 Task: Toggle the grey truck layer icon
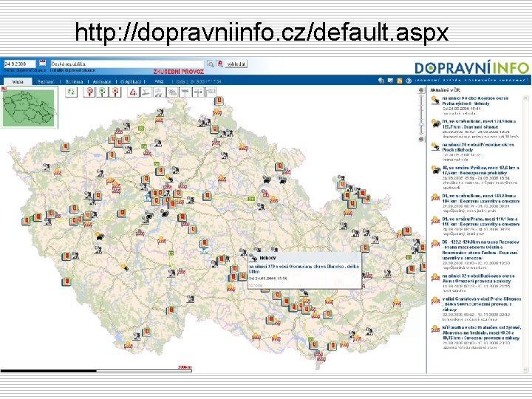(x=159, y=92)
